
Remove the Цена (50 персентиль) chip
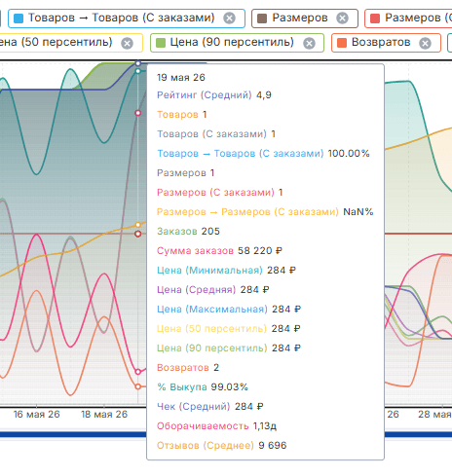[127, 43]
